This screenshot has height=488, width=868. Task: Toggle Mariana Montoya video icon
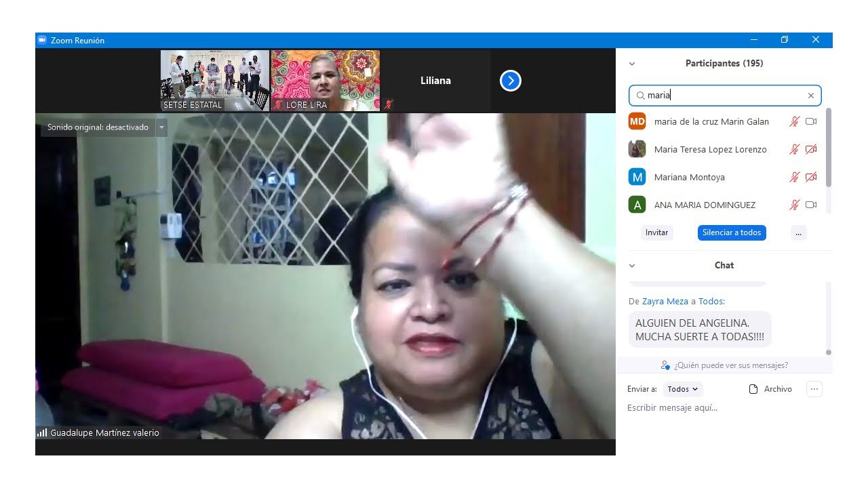[x=811, y=178]
